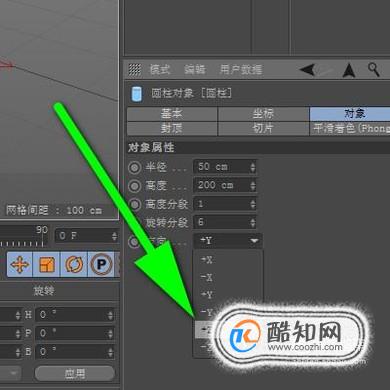Click the 半径 field showing 50 cm

click(x=225, y=167)
